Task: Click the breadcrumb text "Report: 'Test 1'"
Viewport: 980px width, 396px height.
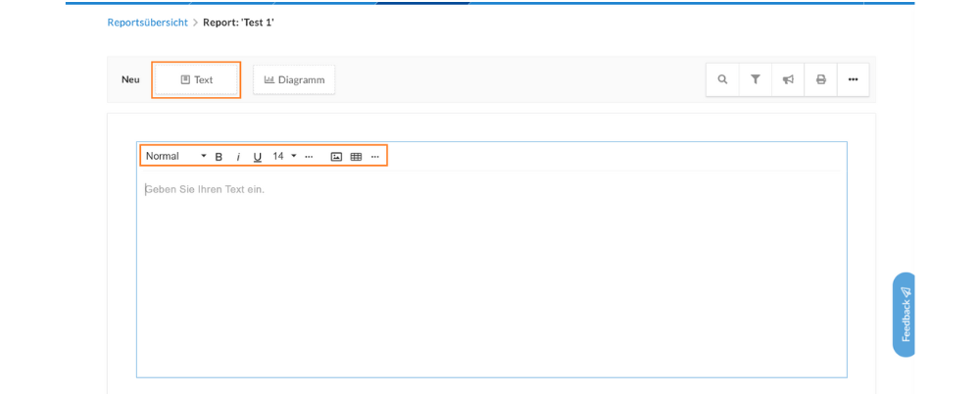Action: click(x=239, y=22)
